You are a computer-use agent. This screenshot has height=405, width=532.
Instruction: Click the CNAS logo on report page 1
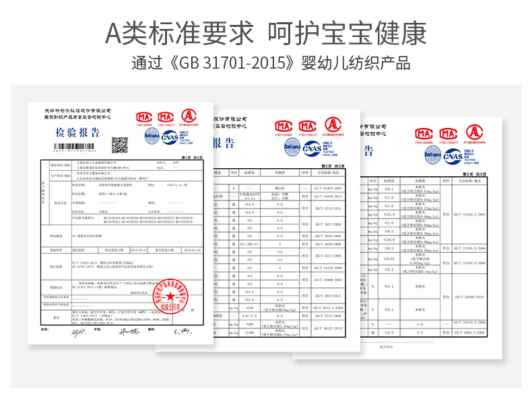(x=170, y=137)
